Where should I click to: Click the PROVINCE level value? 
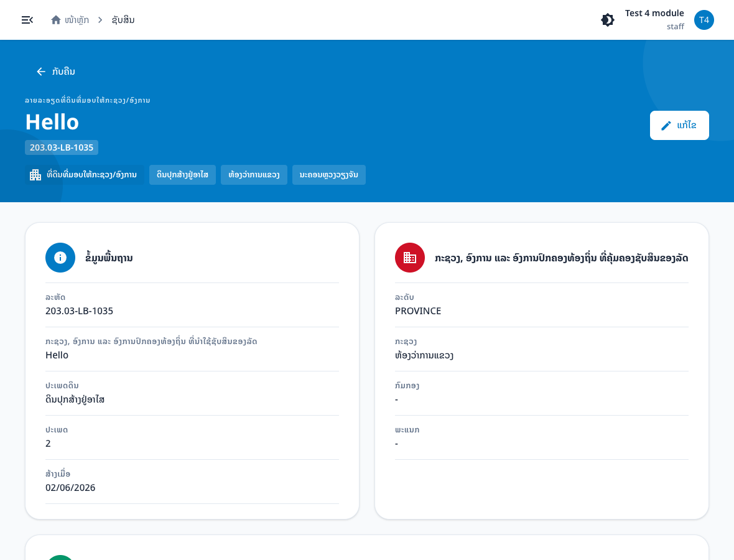click(x=418, y=311)
